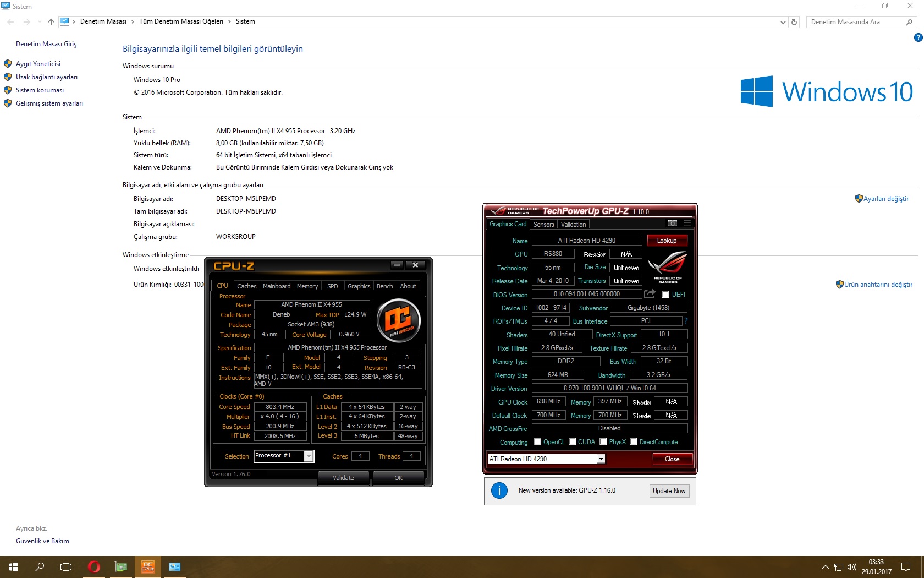The height and width of the screenshot is (578, 924).
Task: Click the GPU-Z screenshot camera icon
Action: tap(672, 223)
